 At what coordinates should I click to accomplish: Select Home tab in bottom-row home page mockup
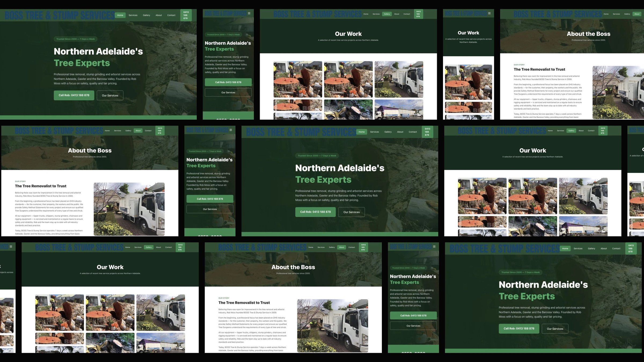click(x=565, y=249)
